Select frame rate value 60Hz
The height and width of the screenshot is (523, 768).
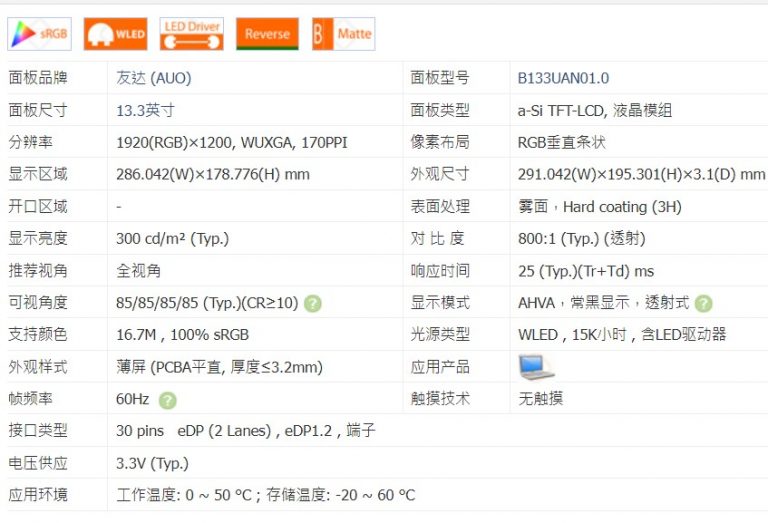coord(133,399)
